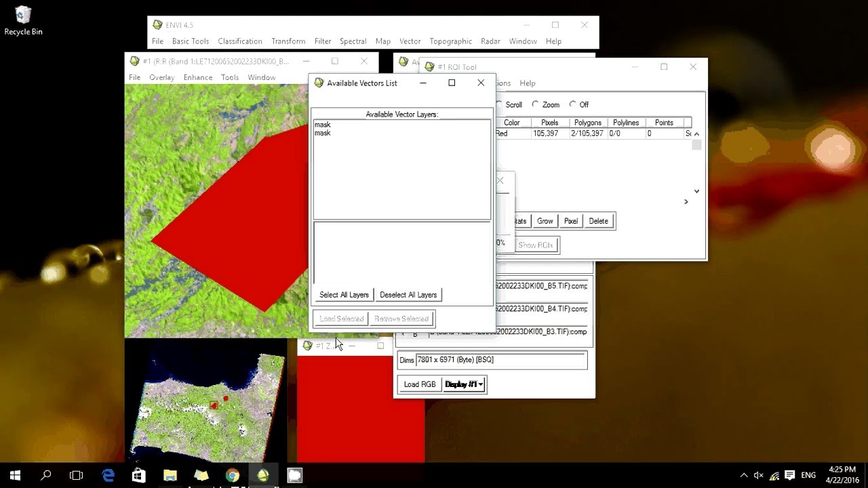This screenshot has width=868, height=488.
Task: Show hidden system tray icons
Action: pyautogui.click(x=744, y=475)
